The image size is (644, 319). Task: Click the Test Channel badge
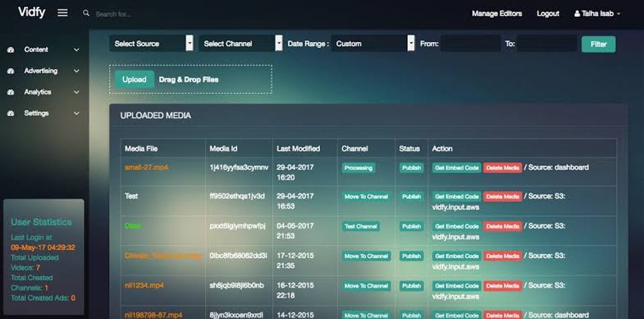tap(361, 227)
